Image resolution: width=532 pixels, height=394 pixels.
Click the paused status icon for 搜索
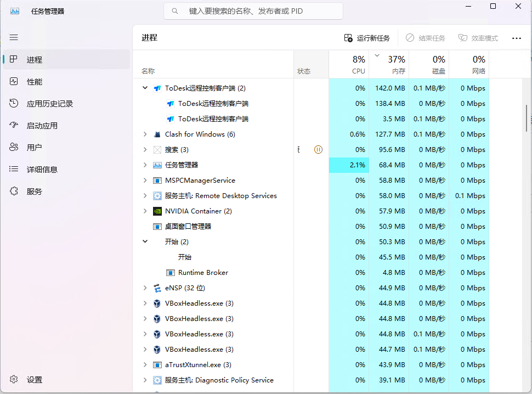tap(318, 150)
